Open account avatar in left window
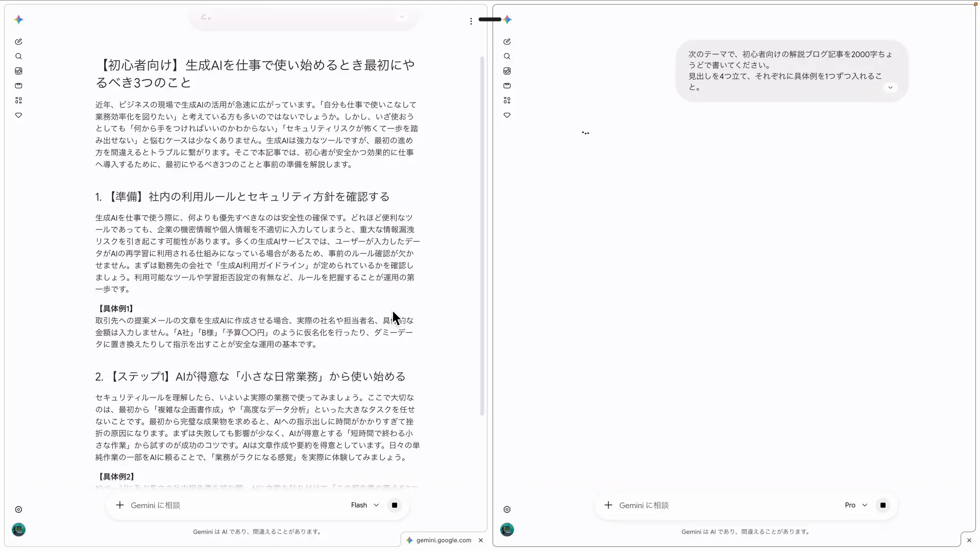 point(19,530)
